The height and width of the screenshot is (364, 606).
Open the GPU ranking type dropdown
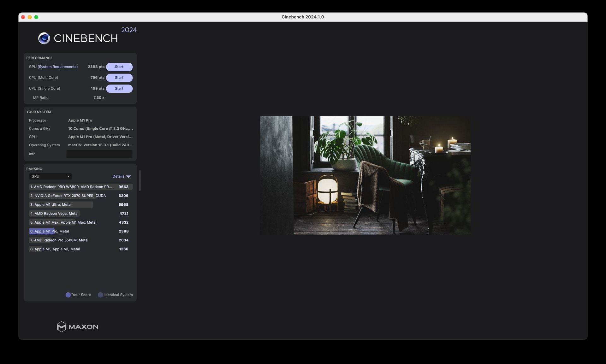pos(50,176)
